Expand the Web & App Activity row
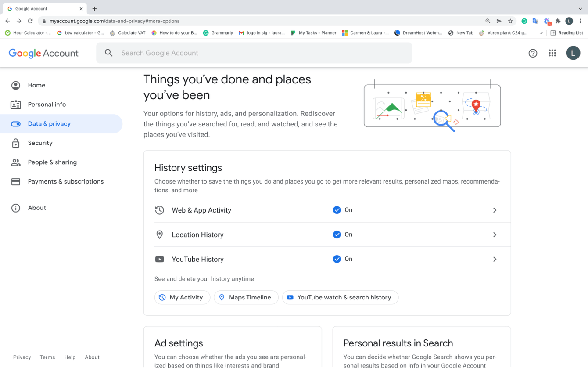Viewport: 588px width, 368px height. coord(495,210)
